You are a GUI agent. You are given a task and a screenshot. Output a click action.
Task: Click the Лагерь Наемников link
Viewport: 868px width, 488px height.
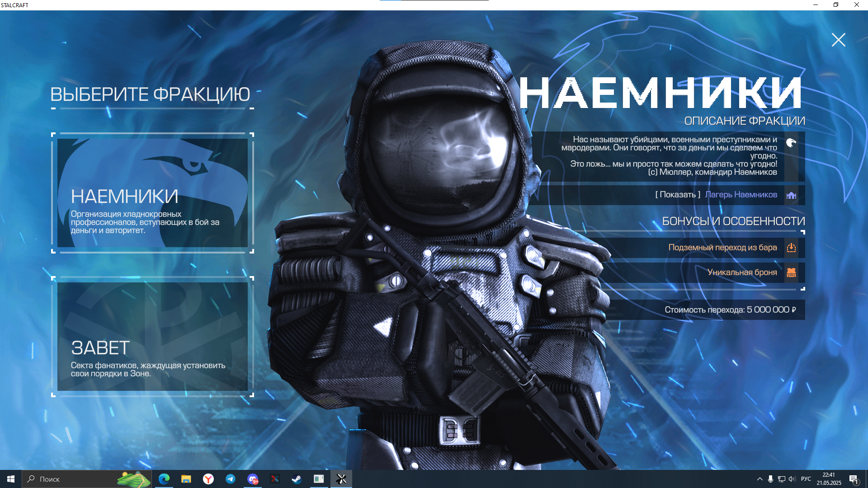(x=741, y=195)
